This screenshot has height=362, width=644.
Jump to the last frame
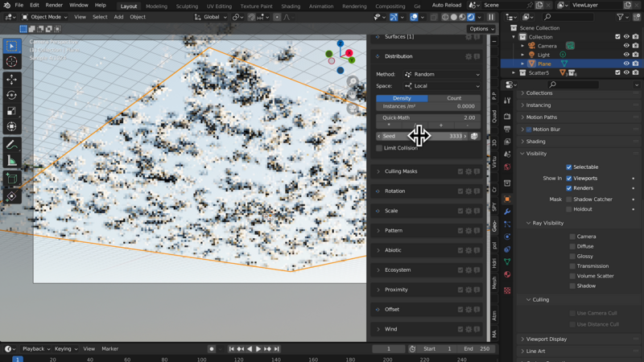[x=277, y=349]
